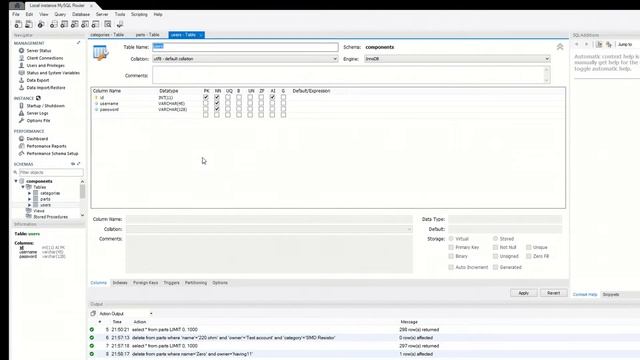Open the Engine dropdown
The width and height of the screenshot is (640, 360).
tap(457, 59)
